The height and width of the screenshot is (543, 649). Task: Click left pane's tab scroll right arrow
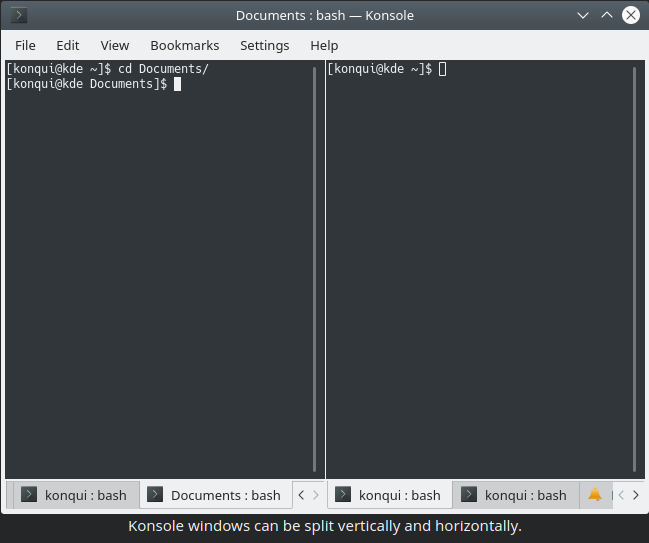point(315,495)
